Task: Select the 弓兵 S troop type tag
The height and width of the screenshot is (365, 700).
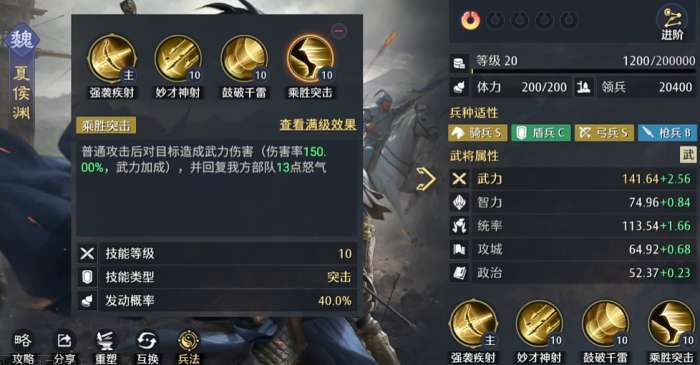Action: tap(604, 133)
